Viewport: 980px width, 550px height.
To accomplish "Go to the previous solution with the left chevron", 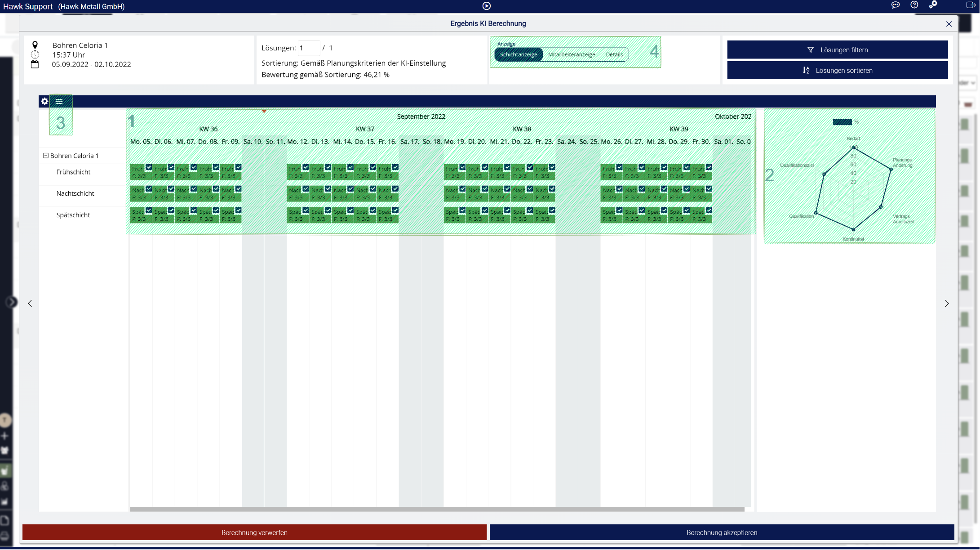I will (30, 304).
